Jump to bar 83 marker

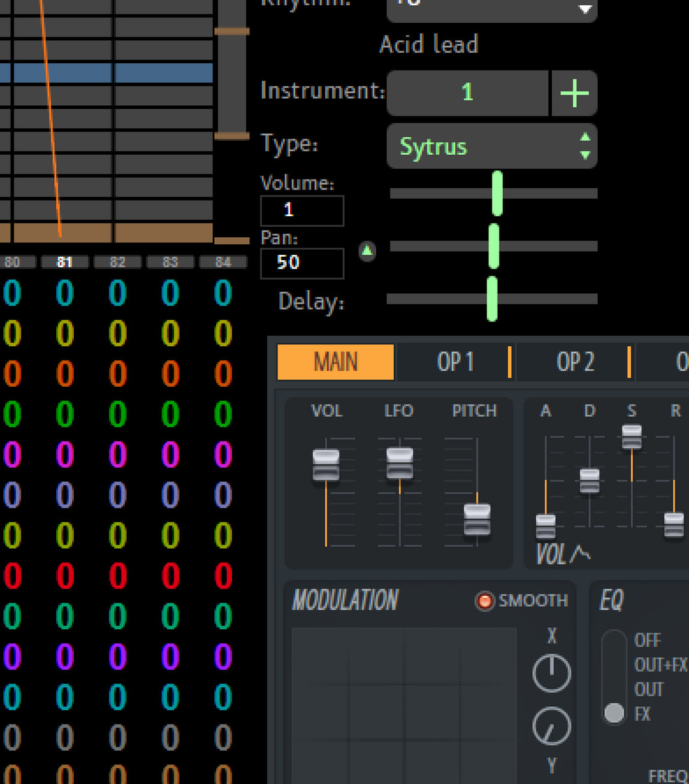click(170, 263)
